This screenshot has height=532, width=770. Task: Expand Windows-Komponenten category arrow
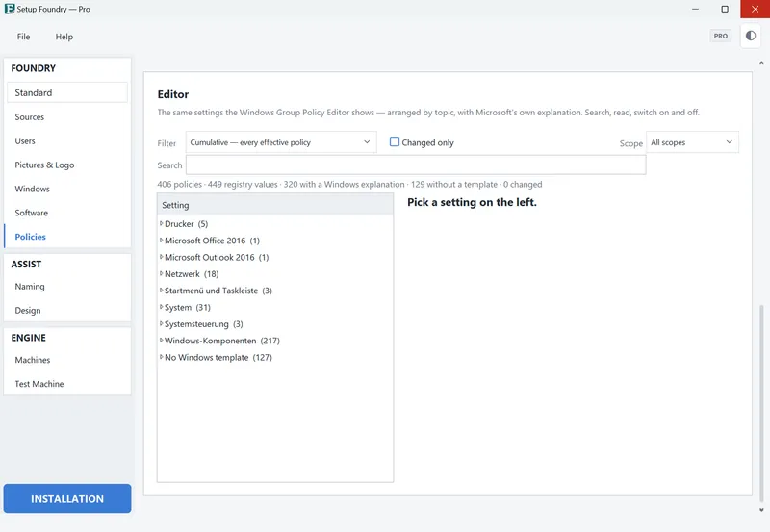(x=161, y=341)
